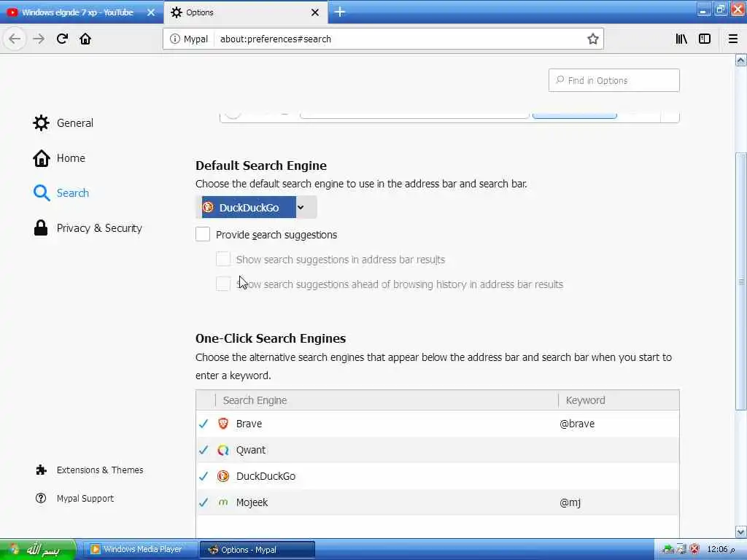Screen dimensions: 747x560
Task: Select the Options tab
Action: (246, 12)
